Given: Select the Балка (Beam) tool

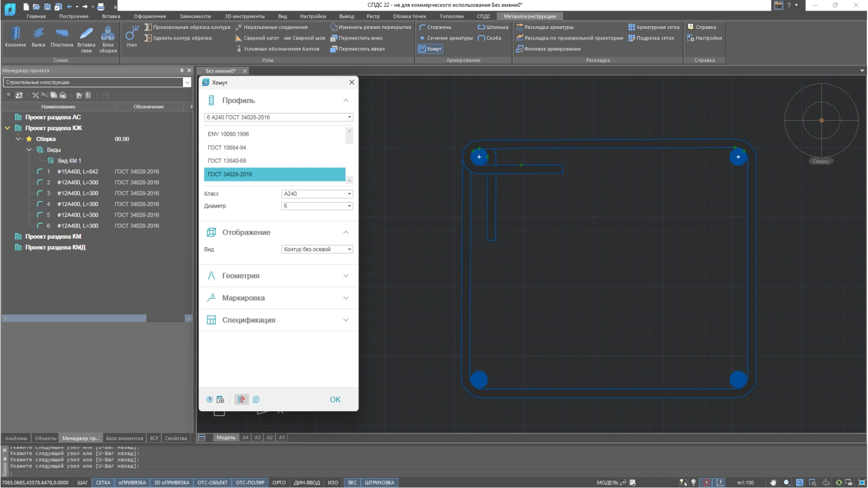Looking at the screenshot, I should click(38, 37).
